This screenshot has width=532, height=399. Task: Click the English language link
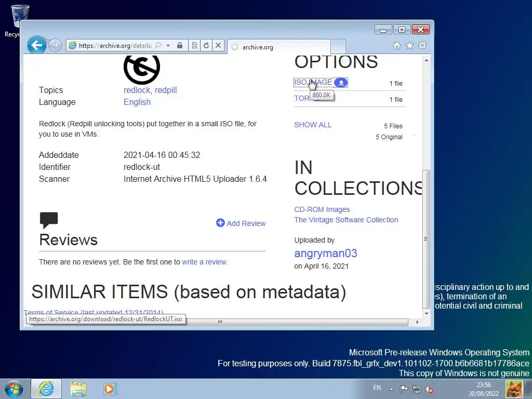point(137,102)
